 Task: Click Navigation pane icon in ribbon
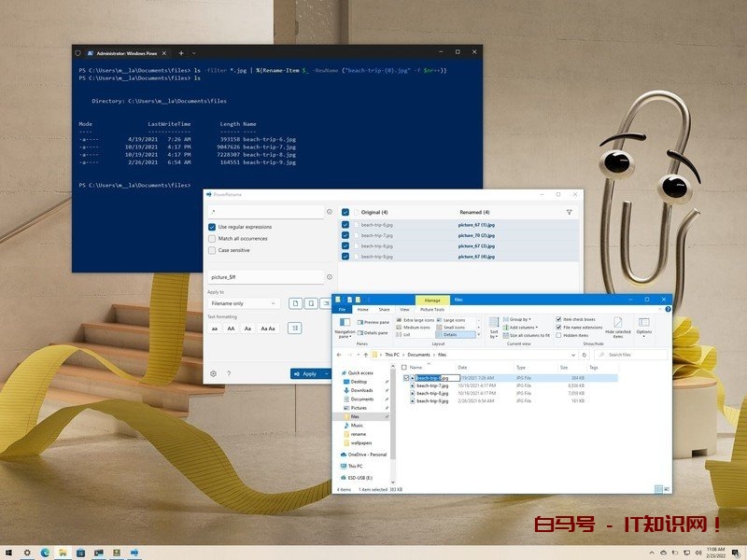(345, 324)
